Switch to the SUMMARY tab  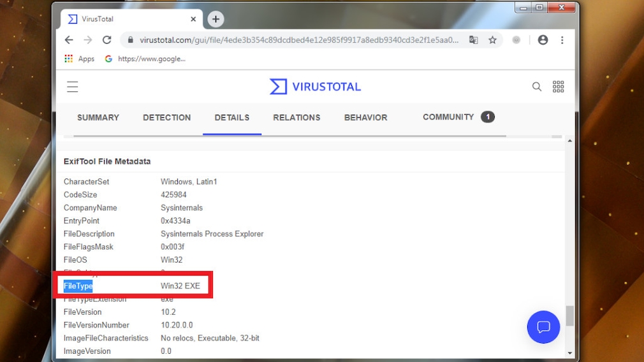coord(98,118)
